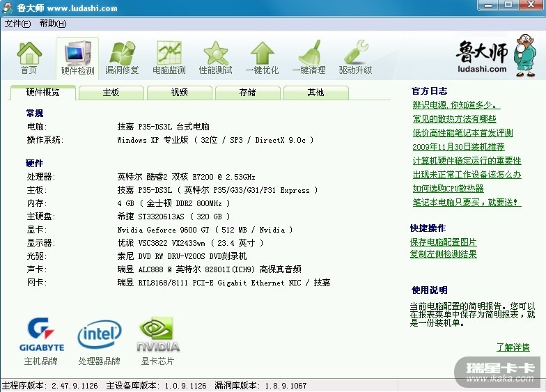This screenshot has height=392, width=546.
Task: Open link 笔记本电脑只要买,就要送
Action: [x=467, y=203]
